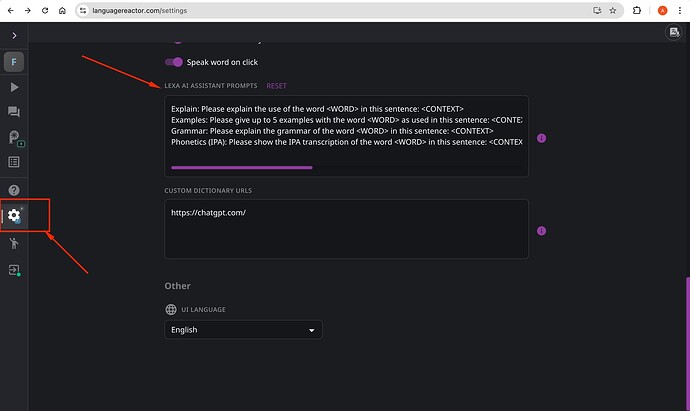Image resolution: width=690 pixels, height=411 pixels.
Task: Expand the left sidebar with the chevron
Action: (x=14, y=35)
